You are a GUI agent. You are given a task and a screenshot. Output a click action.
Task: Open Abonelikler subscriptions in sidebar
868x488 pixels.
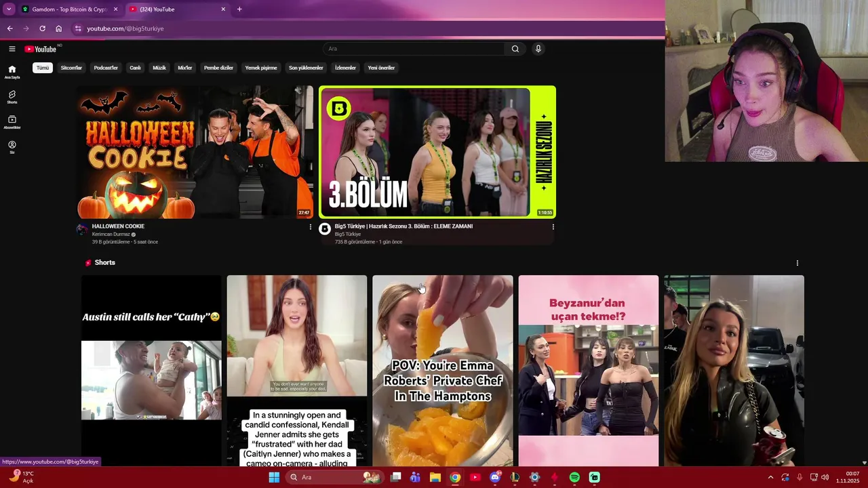click(x=12, y=122)
